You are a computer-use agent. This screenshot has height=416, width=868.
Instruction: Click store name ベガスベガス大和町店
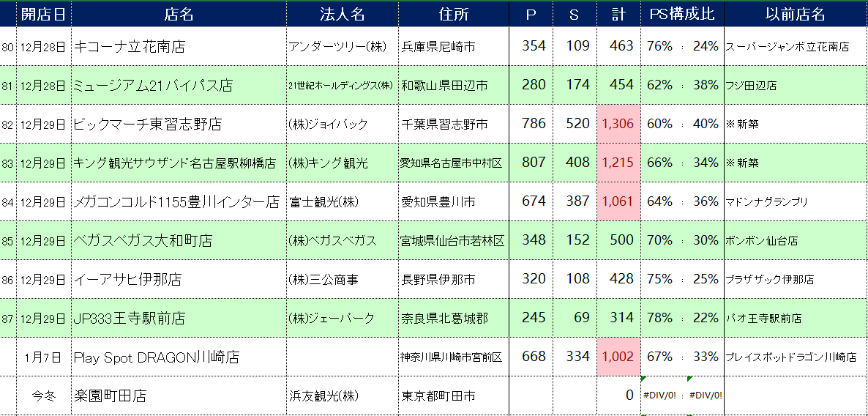[143, 240]
